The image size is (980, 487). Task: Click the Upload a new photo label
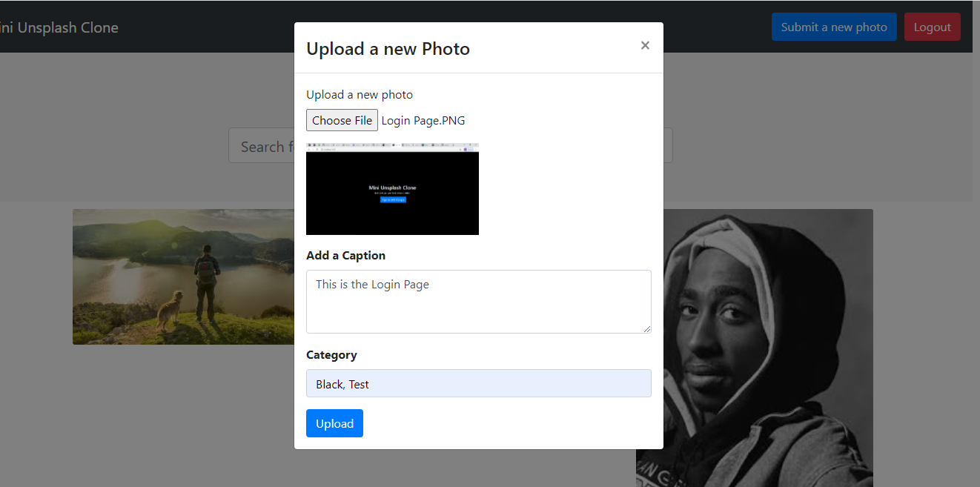click(x=359, y=94)
